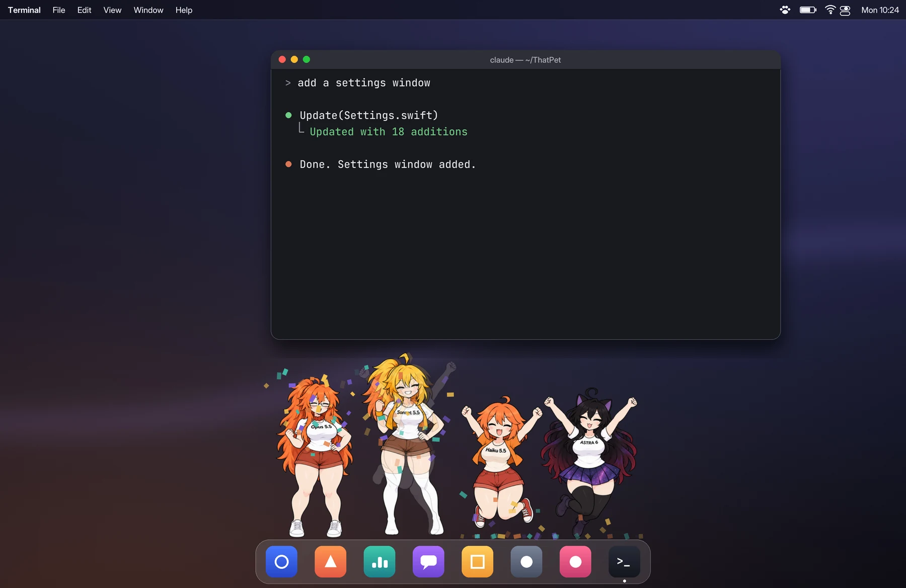Minimize the claude terminal window
Screen dimensions: 906x588
tap(294, 59)
